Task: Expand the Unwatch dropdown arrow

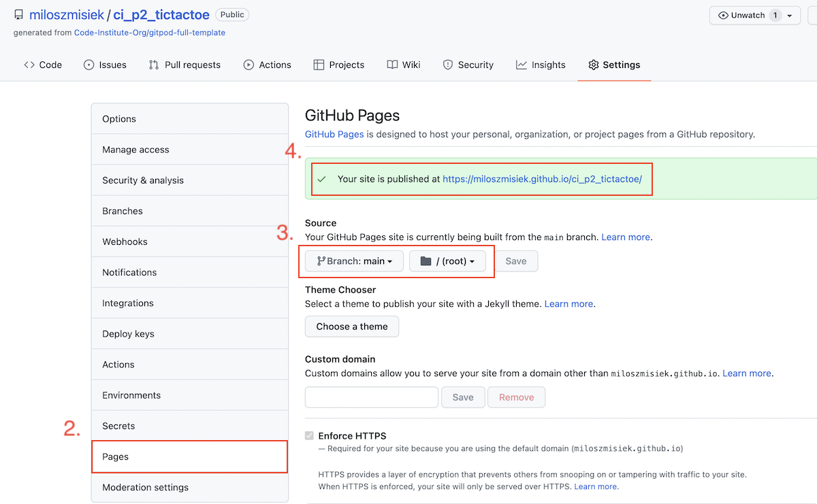Action: pyautogui.click(x=790, y=15)
